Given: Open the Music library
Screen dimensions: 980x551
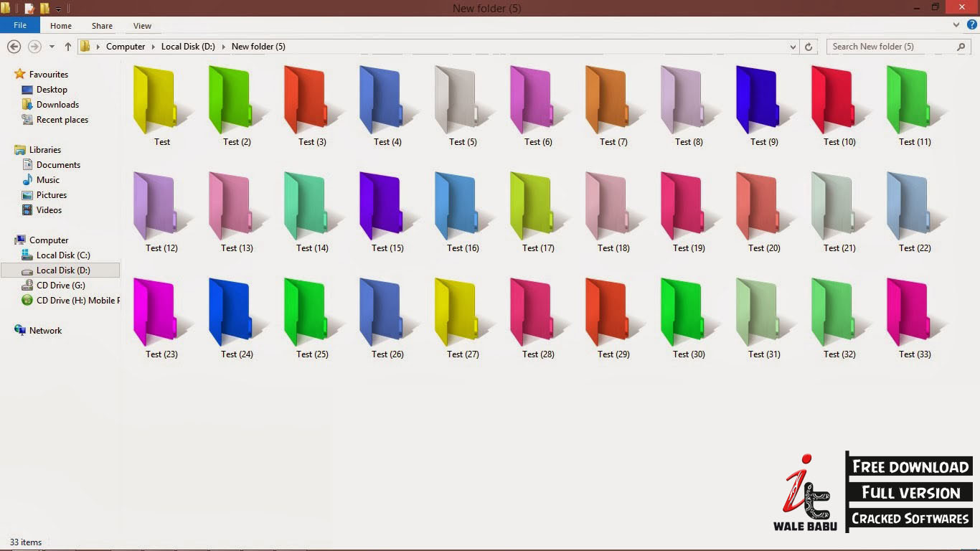Looking at the screenshot, I should pos(47,179).
